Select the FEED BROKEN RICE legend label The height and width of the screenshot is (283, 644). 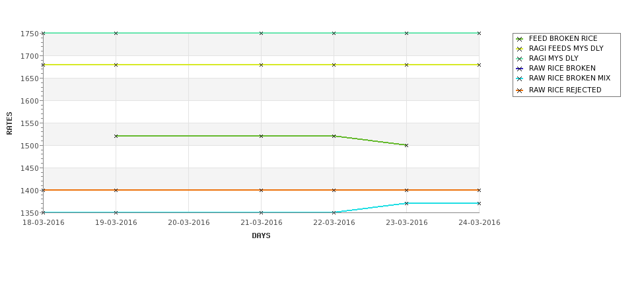coord(563,38)
